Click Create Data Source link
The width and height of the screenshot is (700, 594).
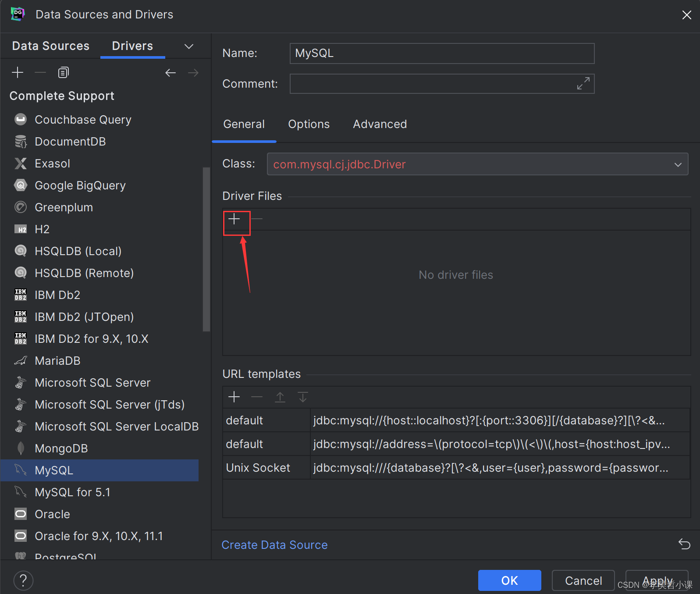274,545
